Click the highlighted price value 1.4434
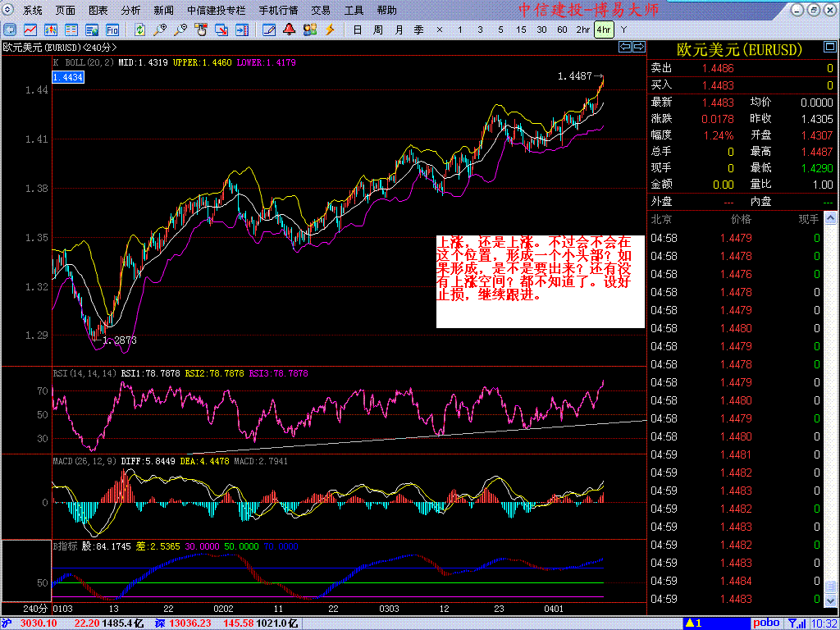 coord(68,78)
